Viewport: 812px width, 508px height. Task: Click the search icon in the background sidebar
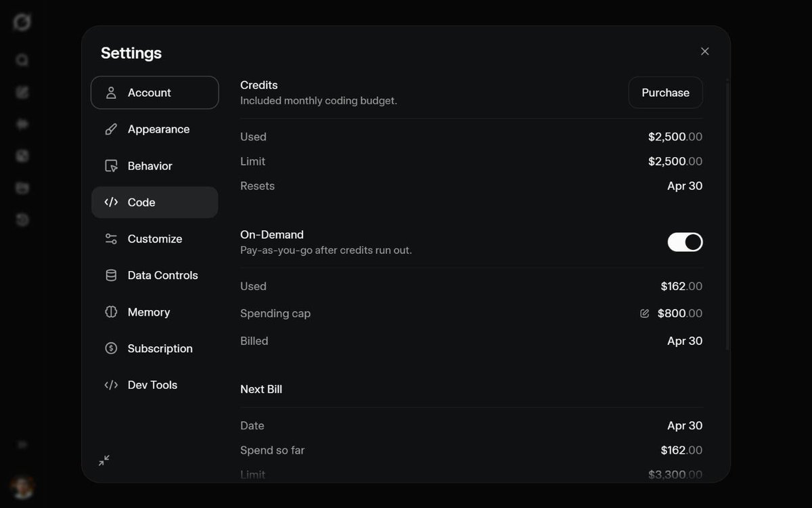22,60
